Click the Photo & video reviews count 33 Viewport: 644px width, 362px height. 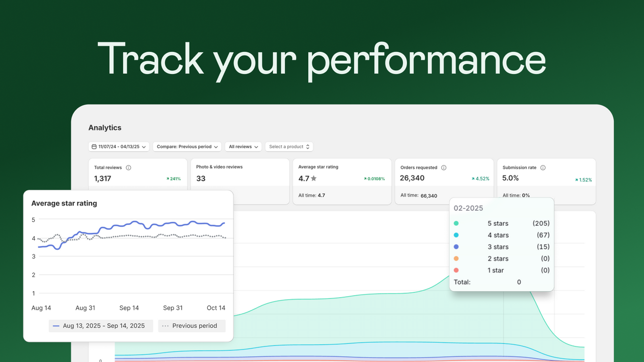point(201,178)
